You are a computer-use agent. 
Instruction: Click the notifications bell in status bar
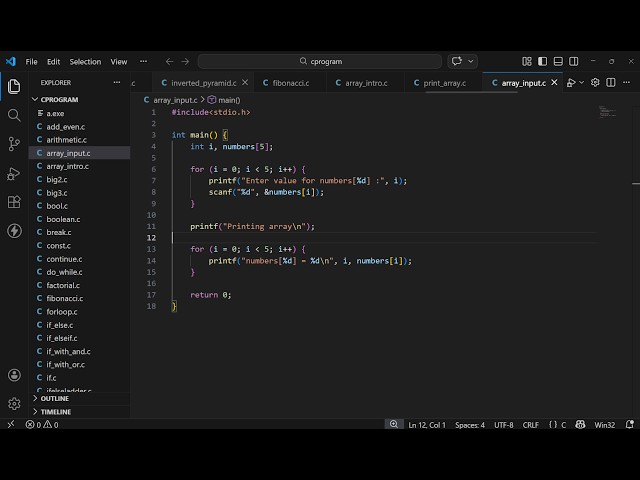click(x=630, y=425)
